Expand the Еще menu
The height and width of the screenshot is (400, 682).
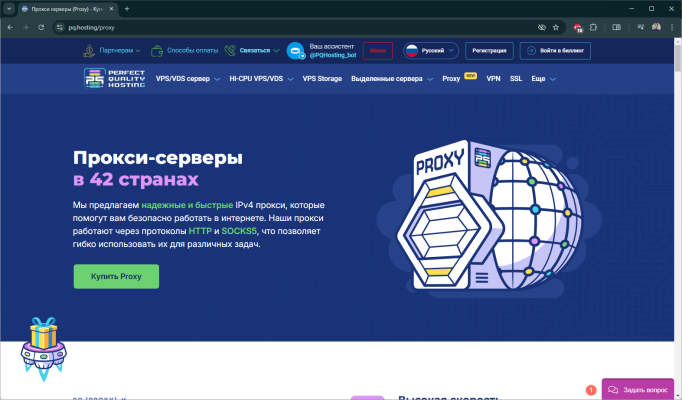(x=544, y=78)
